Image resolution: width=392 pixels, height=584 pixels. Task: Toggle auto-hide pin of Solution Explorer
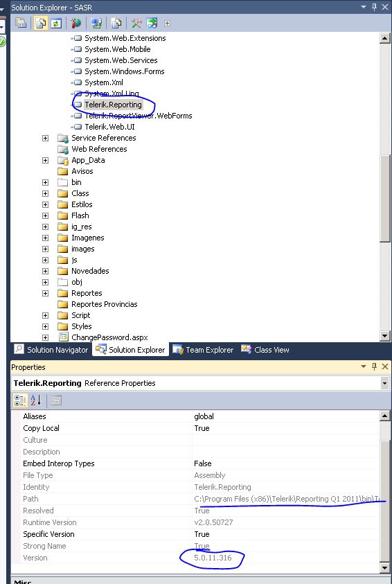374,7
